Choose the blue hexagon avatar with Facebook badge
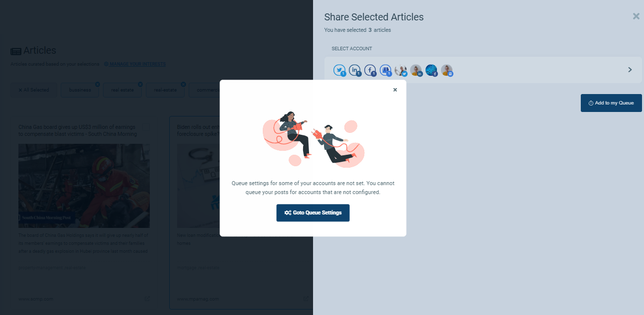This screenshot has width=644, height=315. pyautogui.click(x=431, y=70)
